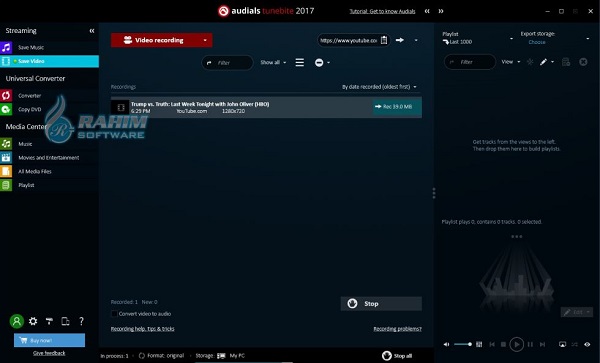Toggle shuffle in the player
This screenshot has width=600, height=363.
574,344
